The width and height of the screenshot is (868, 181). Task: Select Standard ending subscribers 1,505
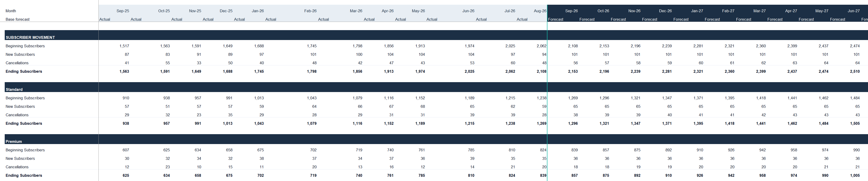click(x=855, y=124)
